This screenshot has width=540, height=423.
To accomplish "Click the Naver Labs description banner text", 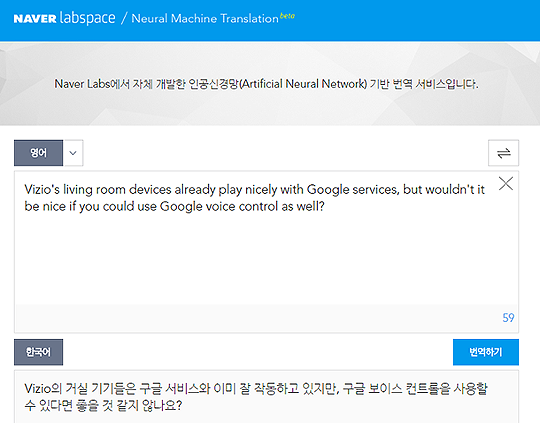I will pos(266,84).
